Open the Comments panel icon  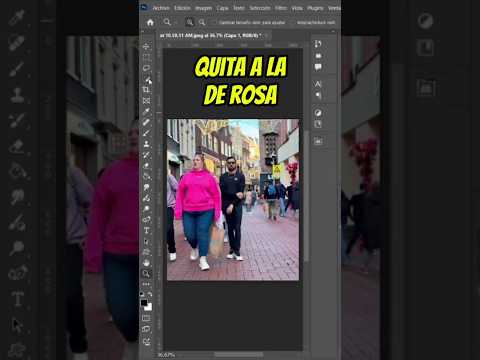(318, 67)
